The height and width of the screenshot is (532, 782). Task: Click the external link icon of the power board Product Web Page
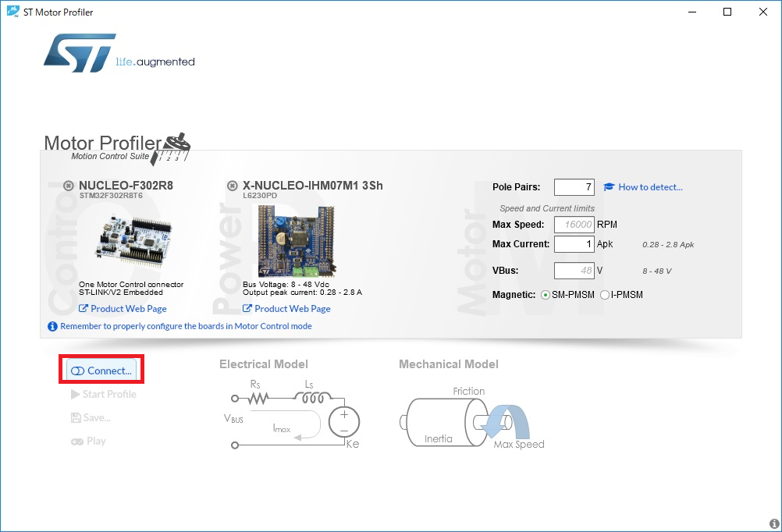[x=247, y=309]
